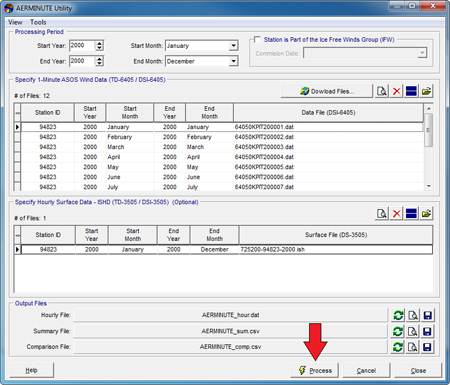
Task: Open End Month dropdown
Action: [234, 61]
